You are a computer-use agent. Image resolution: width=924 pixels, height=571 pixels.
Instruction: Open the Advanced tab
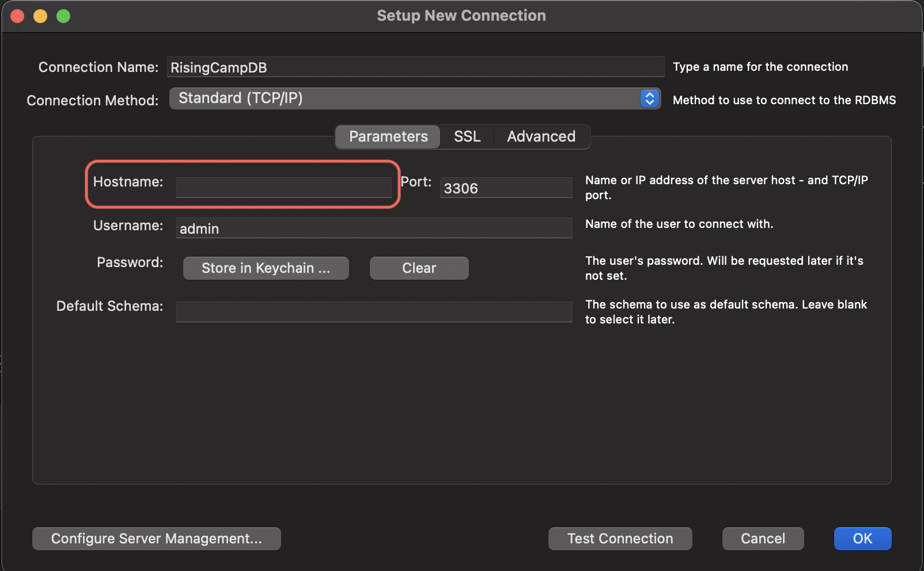(x=541, y=137)
